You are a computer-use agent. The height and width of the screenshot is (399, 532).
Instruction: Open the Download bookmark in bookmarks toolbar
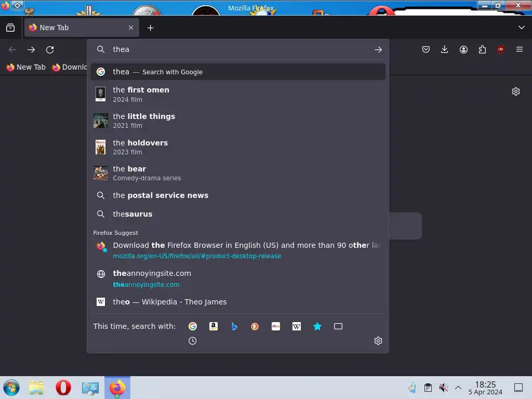pyautogui.click(x=70, y=67)
